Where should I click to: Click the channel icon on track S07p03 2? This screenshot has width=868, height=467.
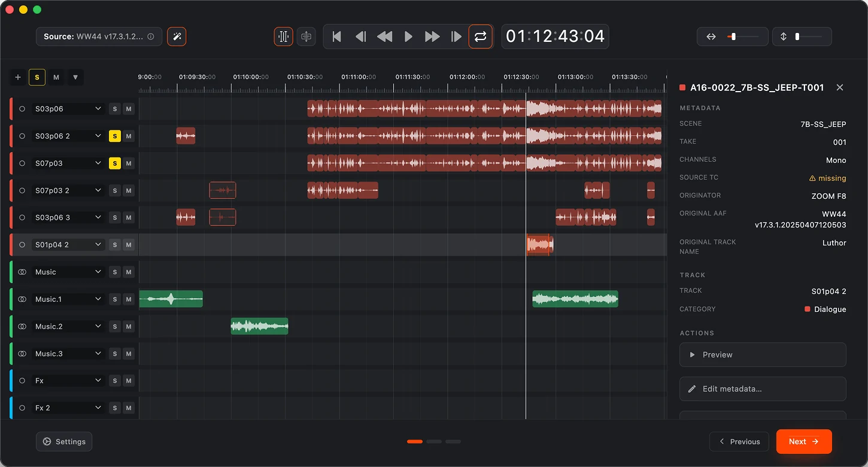[22, 190]
